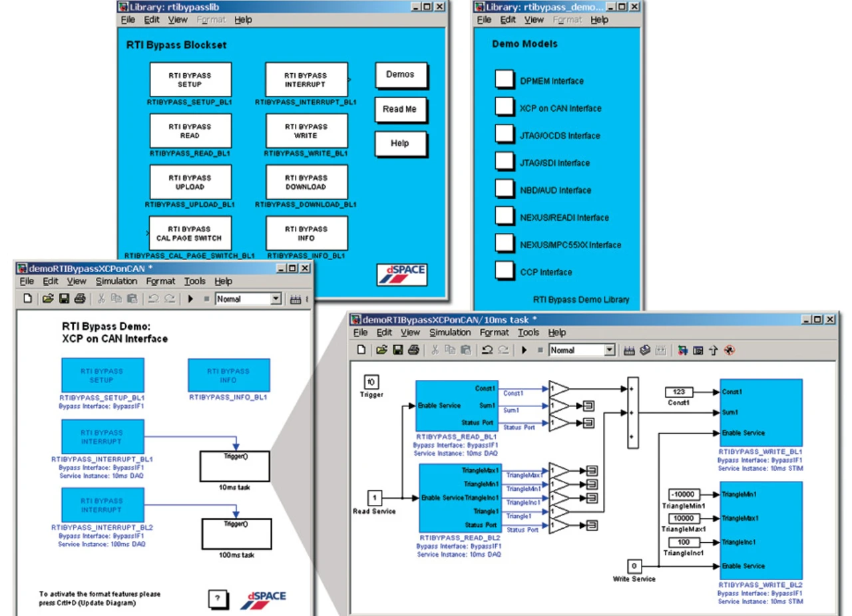
Task: Click Debug icon in 10ms task toolbar
Action: coord(730,350)
